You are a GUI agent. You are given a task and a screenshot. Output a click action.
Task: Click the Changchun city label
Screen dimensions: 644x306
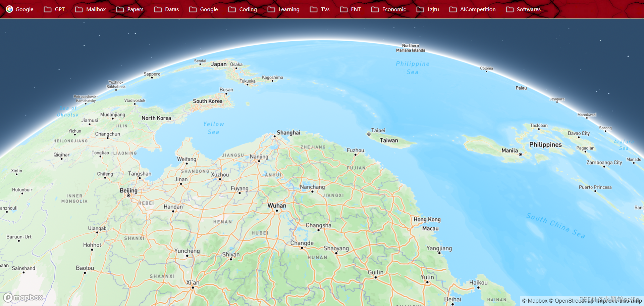(108, 134)
